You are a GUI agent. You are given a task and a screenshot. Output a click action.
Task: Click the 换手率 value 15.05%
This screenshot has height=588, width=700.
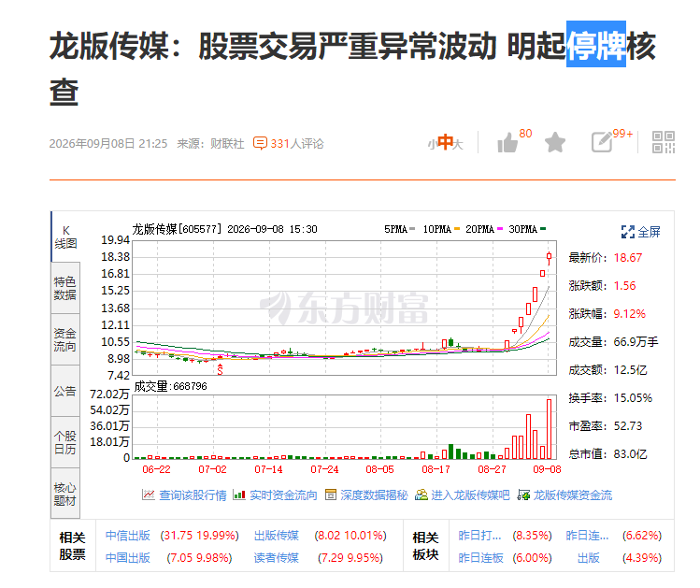point(633,398)
